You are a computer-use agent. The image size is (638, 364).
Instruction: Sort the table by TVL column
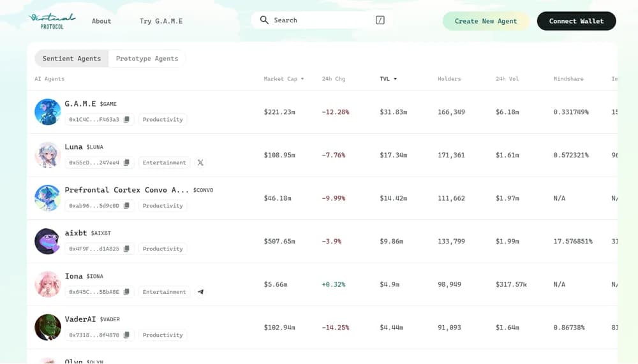(388, 79)
